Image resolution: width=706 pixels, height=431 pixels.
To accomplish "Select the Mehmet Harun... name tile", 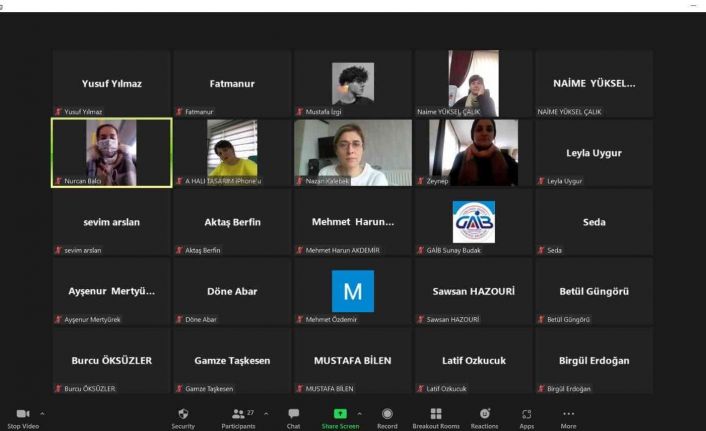I will [x=353, y=222].
